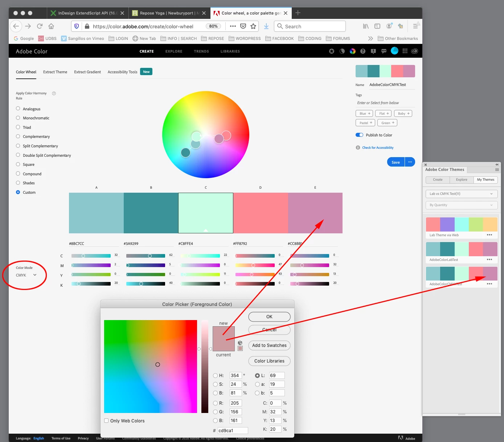
Task: Select the Shades harmony rule
Action: [x=18, y=183]
